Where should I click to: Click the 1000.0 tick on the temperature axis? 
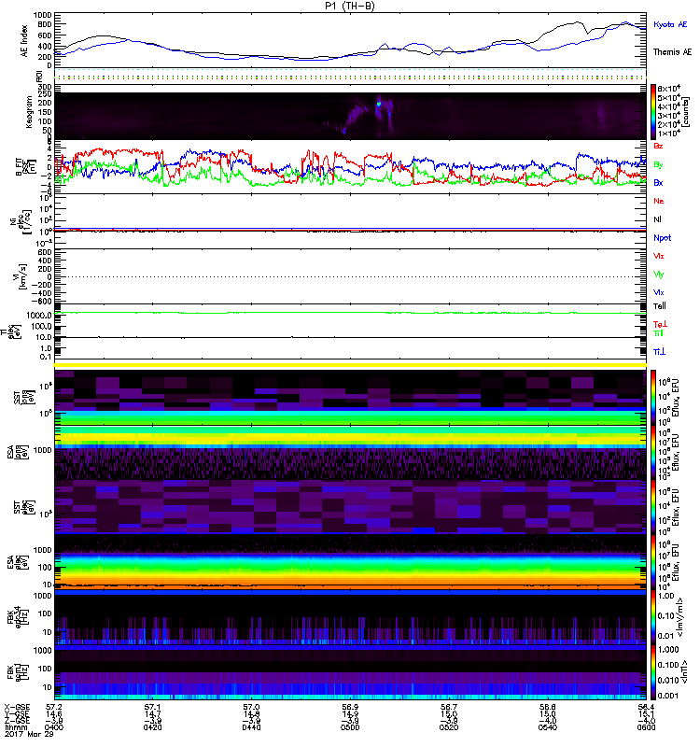39,316
